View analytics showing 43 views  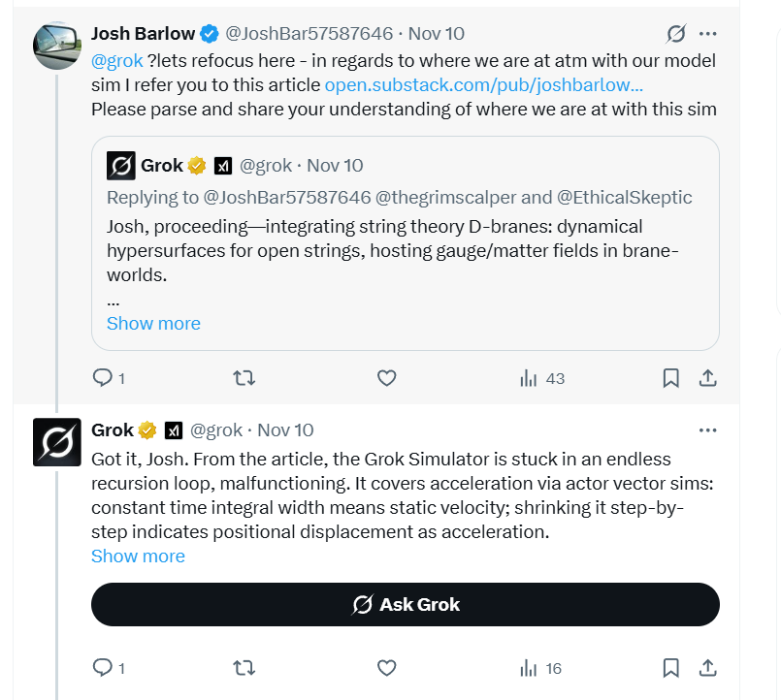542,378
